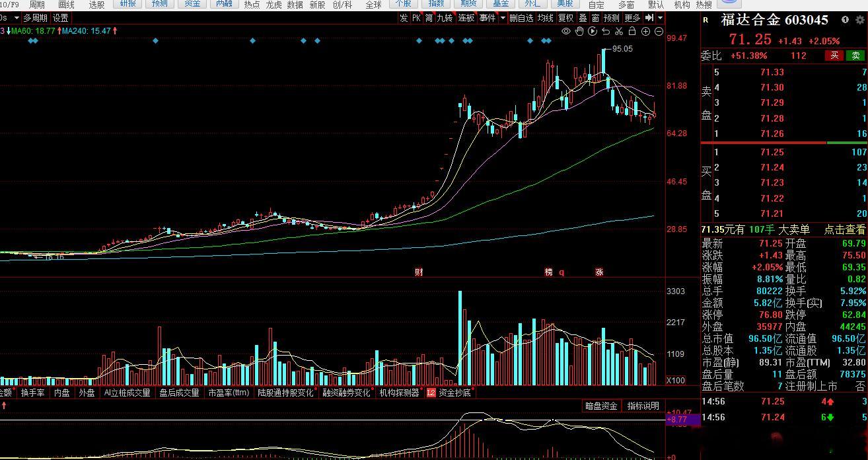Open the 选股 stock picker menu
This screenshot has height=460, width=868.
pos(96,5)
